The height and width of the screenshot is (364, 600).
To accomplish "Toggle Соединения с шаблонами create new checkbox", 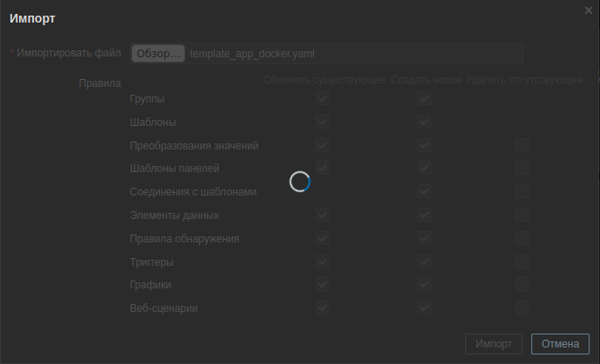I will [424, 191].
